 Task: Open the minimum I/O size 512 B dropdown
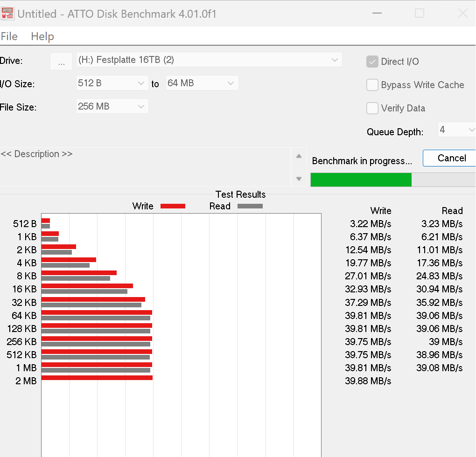tap(112, 83)
